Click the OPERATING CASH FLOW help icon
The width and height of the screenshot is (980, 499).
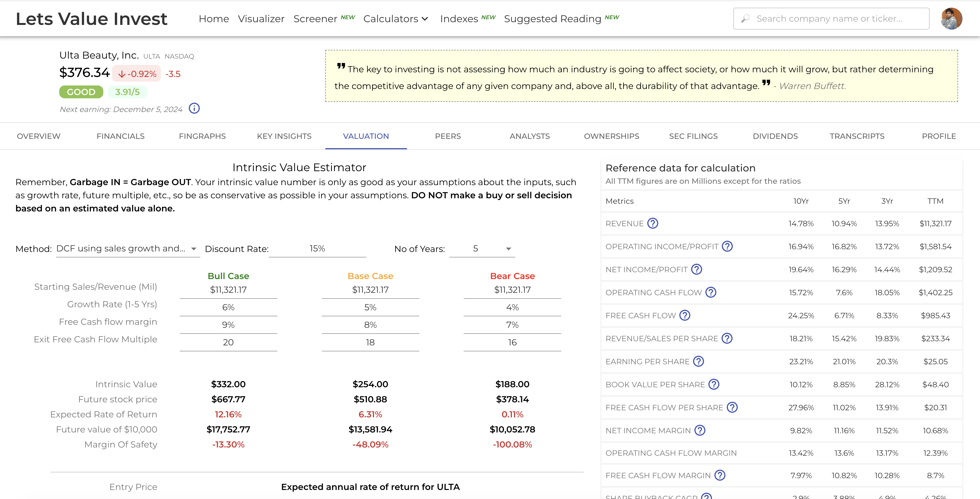click(711, 292)
